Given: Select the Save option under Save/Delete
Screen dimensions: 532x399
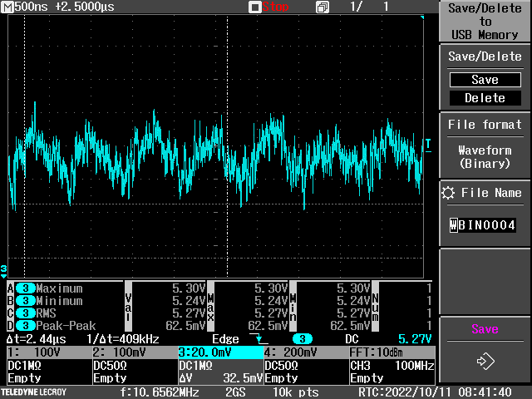Looking at the screenshot, I should 485,81.
